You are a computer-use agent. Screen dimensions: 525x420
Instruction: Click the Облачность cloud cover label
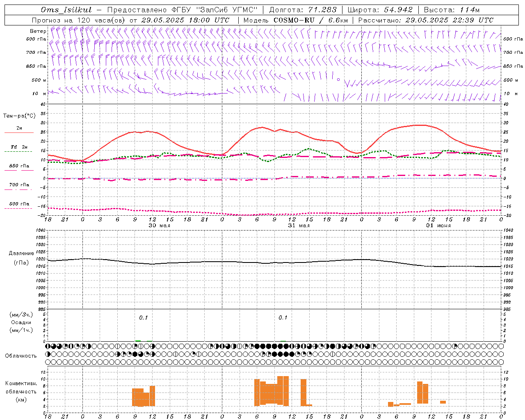coord(21,356)
